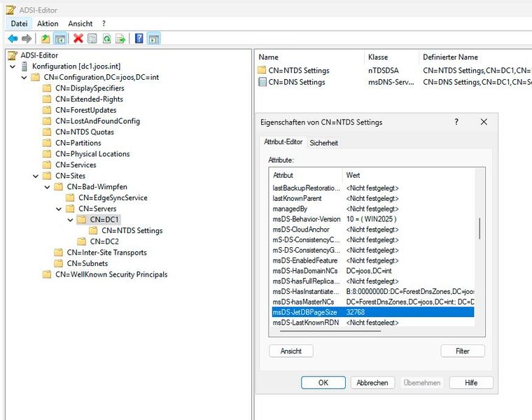The height and width of the screenshot is (420, 532).
Task: Click the OK button
Action: point(323,383)
